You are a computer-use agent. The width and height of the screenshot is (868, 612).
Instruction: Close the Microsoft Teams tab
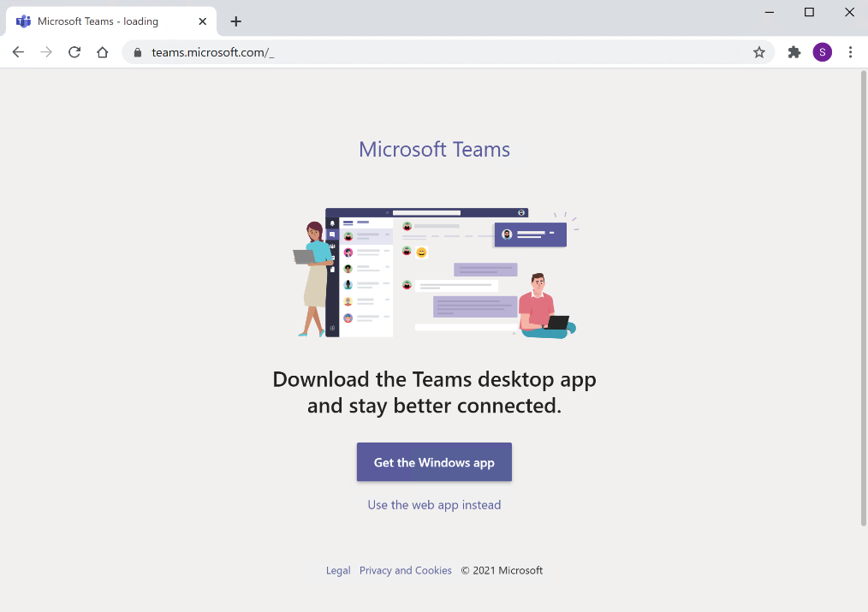pos(203,21)
